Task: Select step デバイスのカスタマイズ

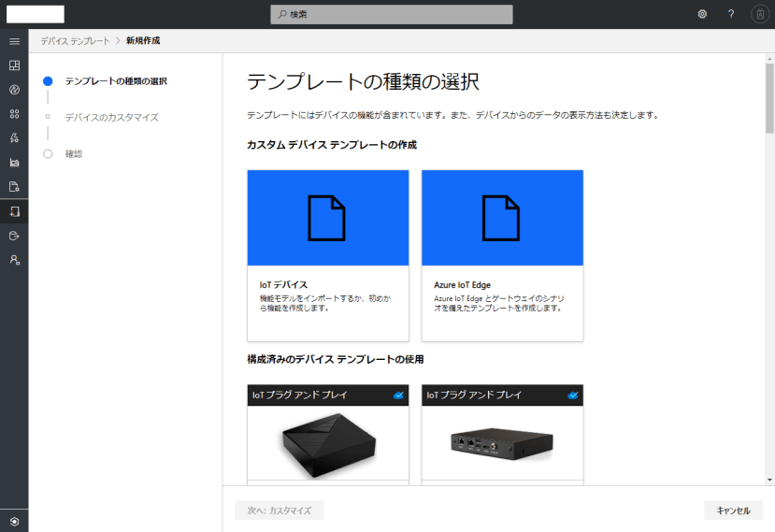Action: click(111, 117)
